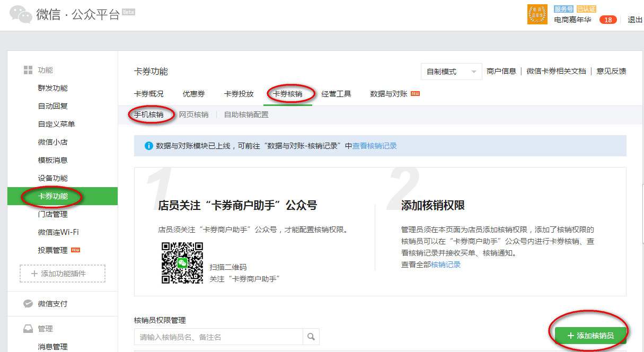Open 微信连Wi-Fi in sidebar

point(58,232)
